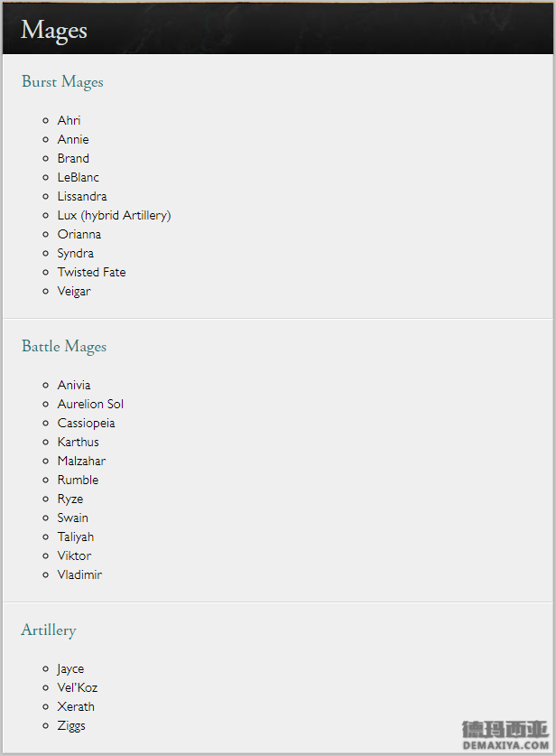Click the Xerath entry

pyautogui.click(x=76, y=707)
